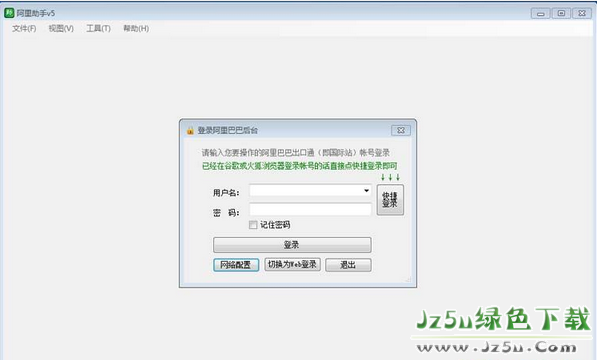Click the 用户名 input field
597x360 pixels.
pyautogui.click(x=310, y=190)
